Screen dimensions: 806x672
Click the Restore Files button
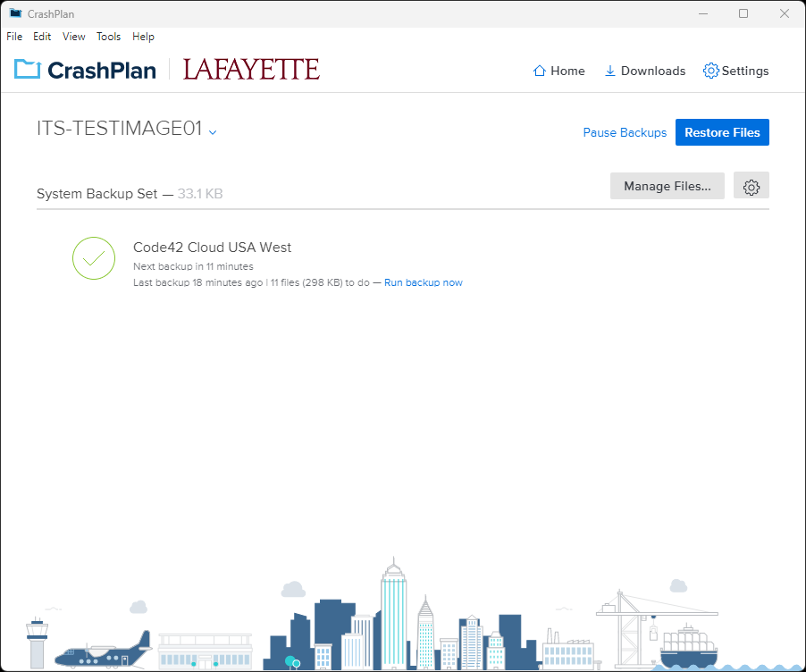pos(722,132)
